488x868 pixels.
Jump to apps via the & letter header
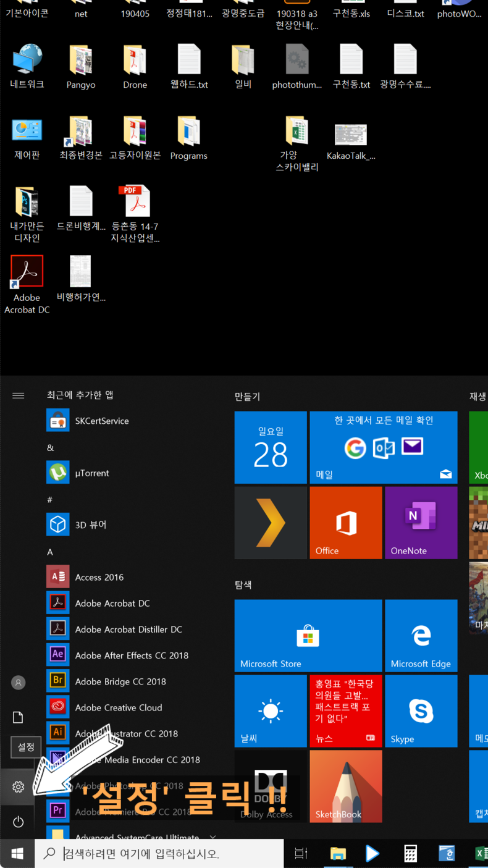(x=51, y=447)
